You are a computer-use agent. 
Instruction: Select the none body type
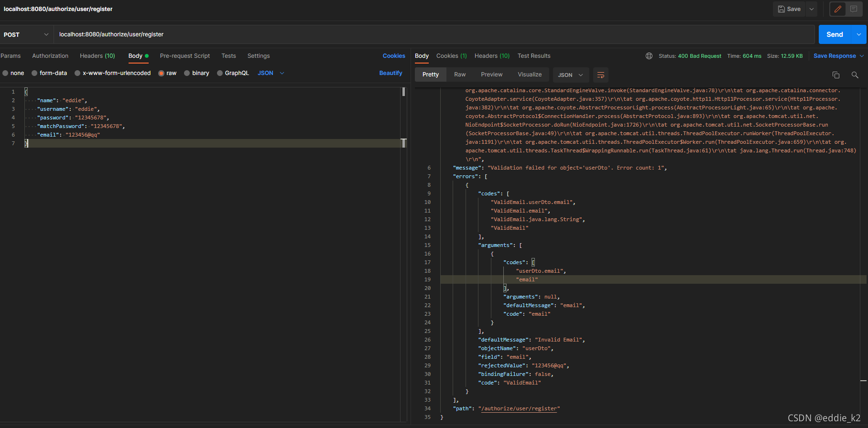click(x=13, y=73)
